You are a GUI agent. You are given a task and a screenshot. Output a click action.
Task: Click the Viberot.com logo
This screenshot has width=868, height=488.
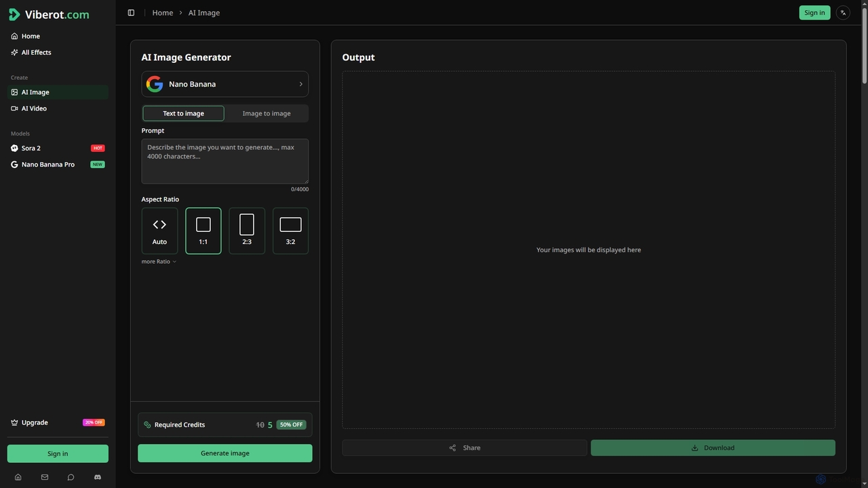pos(49,14)
